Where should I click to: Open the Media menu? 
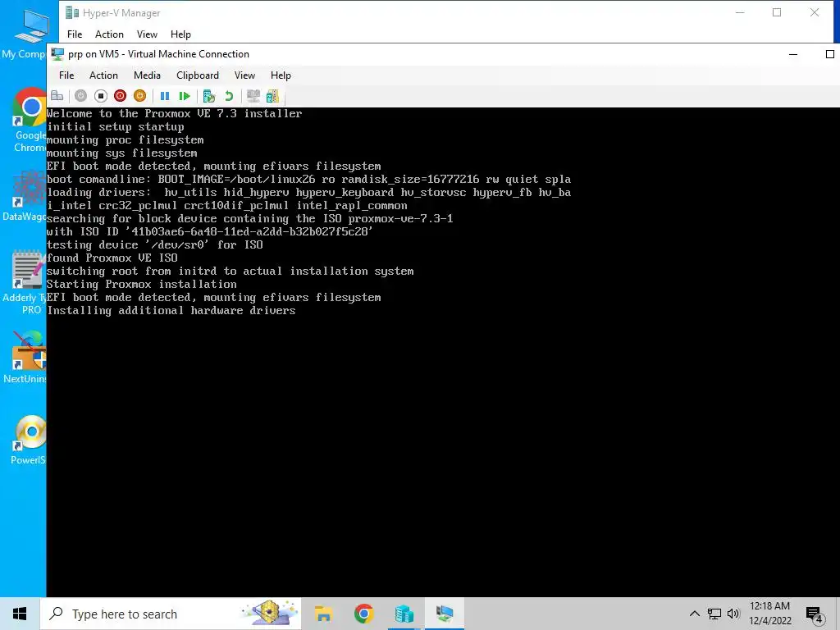coord(148,75)
